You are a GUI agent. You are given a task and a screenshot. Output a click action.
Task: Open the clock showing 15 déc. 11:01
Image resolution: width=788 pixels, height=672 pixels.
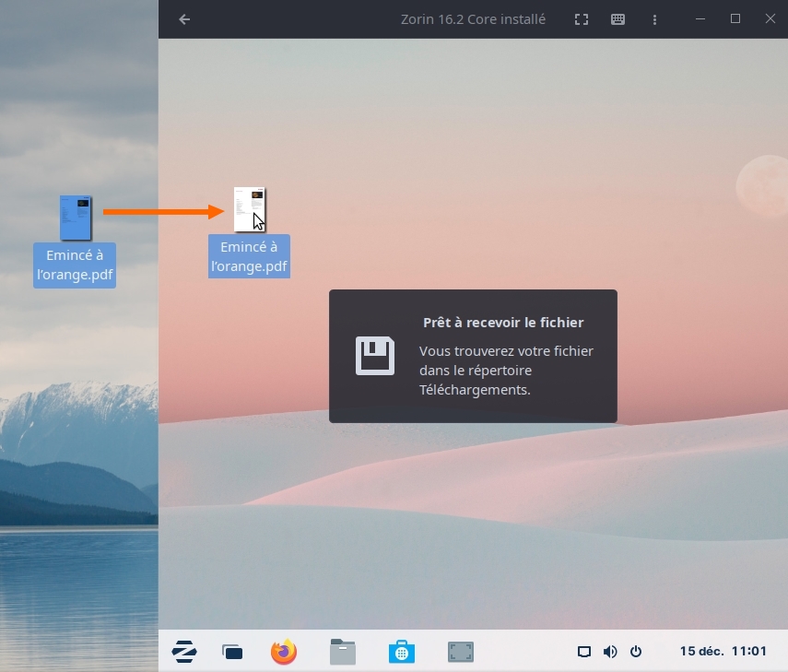[x=723, y=652]
